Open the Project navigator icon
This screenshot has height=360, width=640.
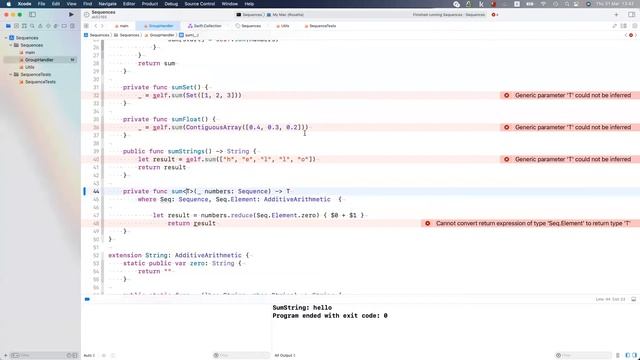pyautogui.click(x=8, y=26)
